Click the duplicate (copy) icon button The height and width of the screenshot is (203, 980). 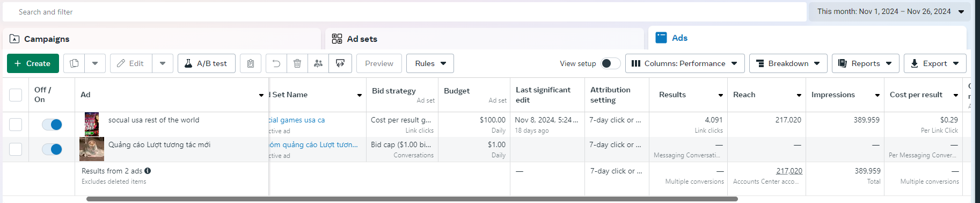(74, 63)
